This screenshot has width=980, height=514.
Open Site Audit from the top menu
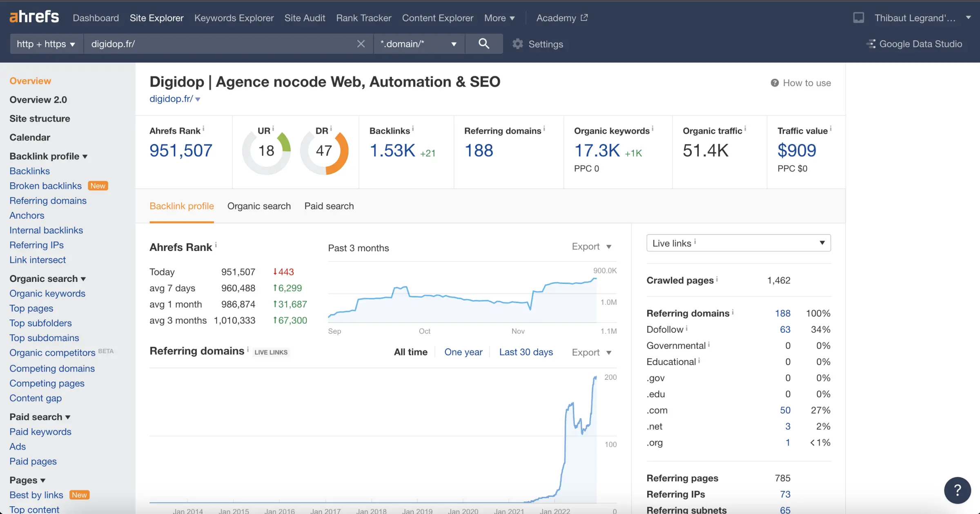(305, 18)
